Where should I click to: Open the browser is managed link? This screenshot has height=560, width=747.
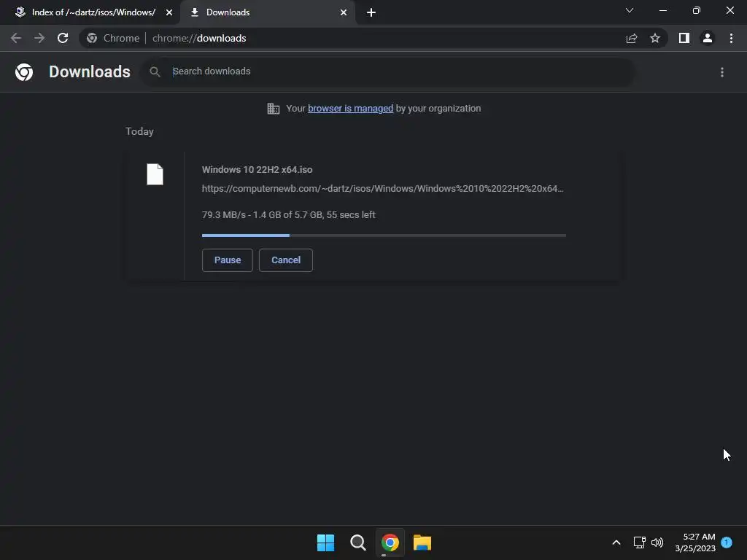(x=351, y=109)
